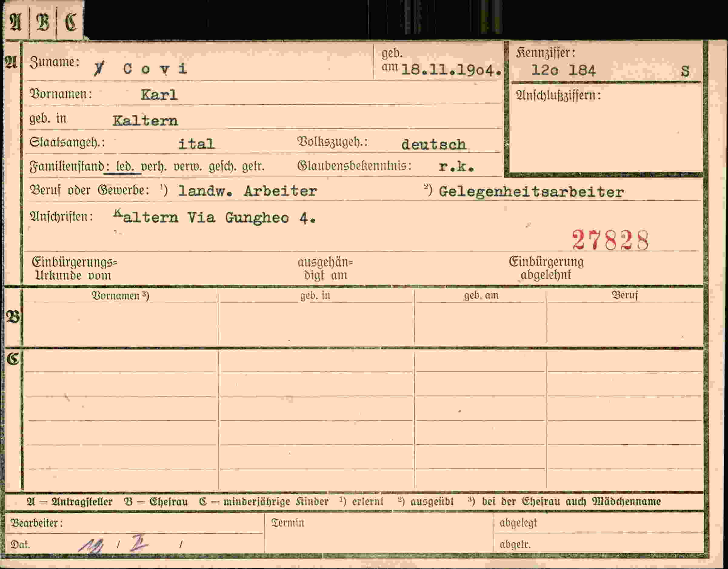The width and height of the screenshot is (728, 569).
Task: Click the "Beruf oder Gewerbe:" label
Action: pos(90,190)
